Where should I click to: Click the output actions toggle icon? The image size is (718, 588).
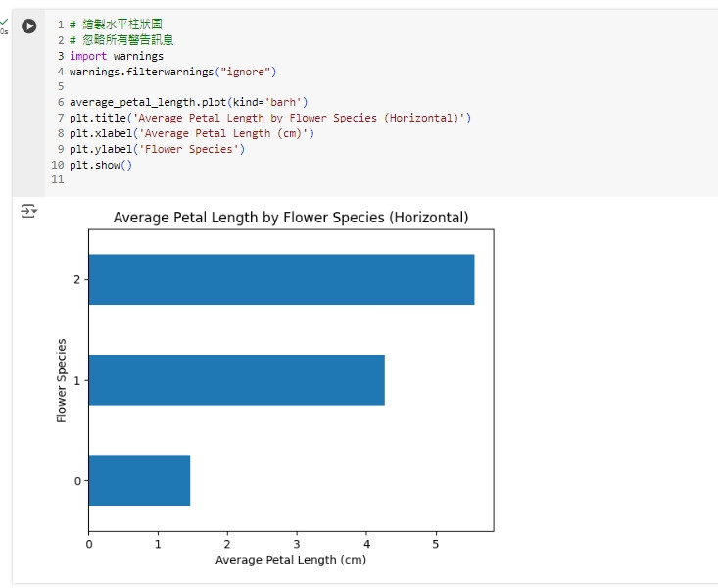point(29,211)
